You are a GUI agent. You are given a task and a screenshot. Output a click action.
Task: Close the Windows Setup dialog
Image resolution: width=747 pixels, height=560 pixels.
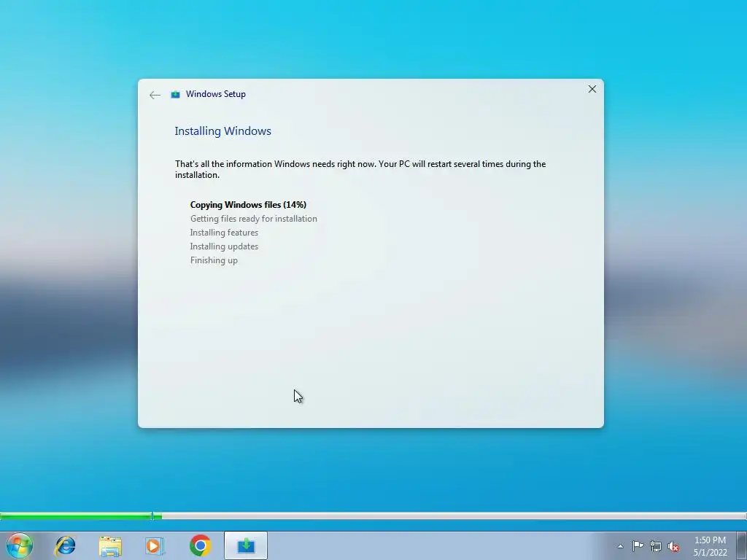pyautogui.click(x=592, y=89)
